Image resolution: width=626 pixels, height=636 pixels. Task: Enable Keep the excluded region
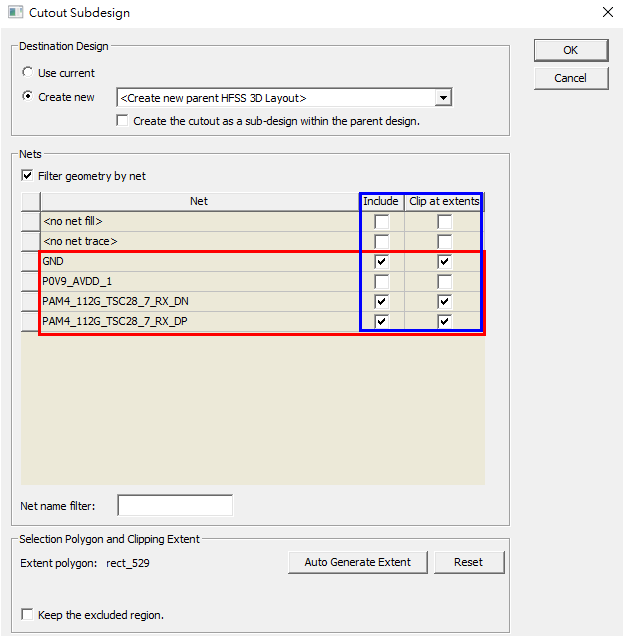27,614
